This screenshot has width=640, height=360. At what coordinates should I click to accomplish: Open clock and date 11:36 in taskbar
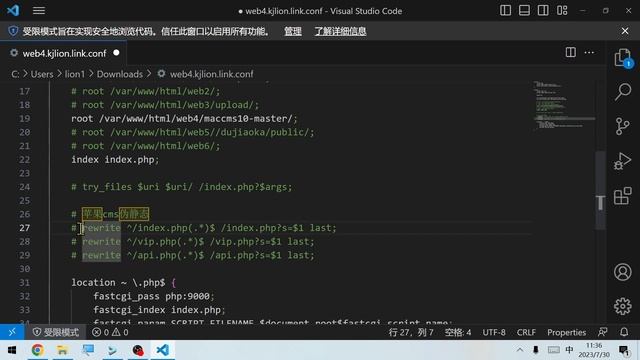pos(594,350)
